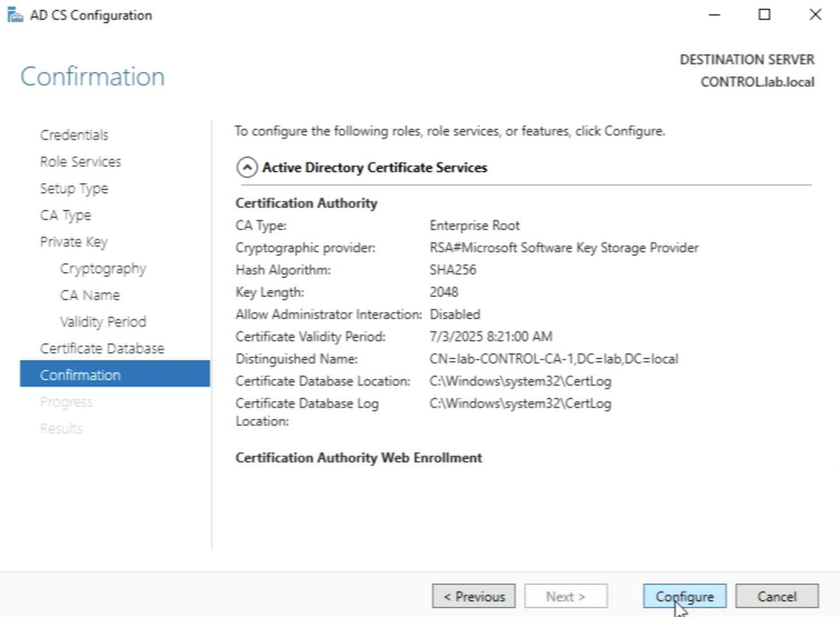This screenshot has width=840, height=617.
Task: Navigate to Setup Type page
Action: (x=74, y=189)
